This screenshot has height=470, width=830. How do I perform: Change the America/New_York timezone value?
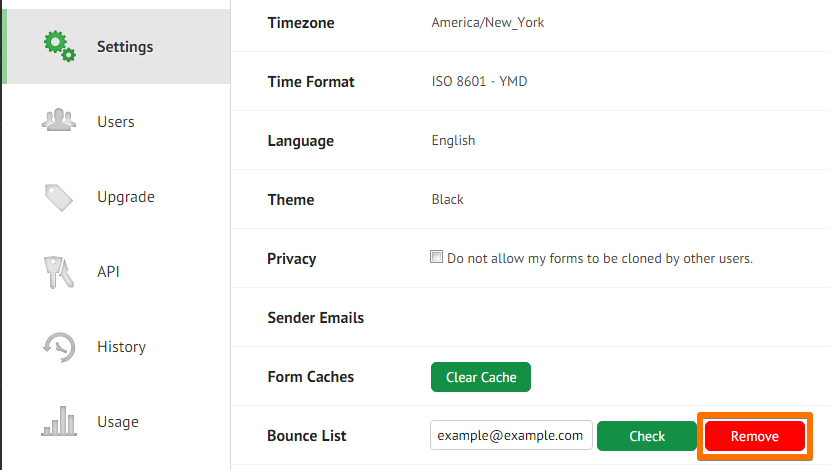pyautogui.click(x=487, y=22)
